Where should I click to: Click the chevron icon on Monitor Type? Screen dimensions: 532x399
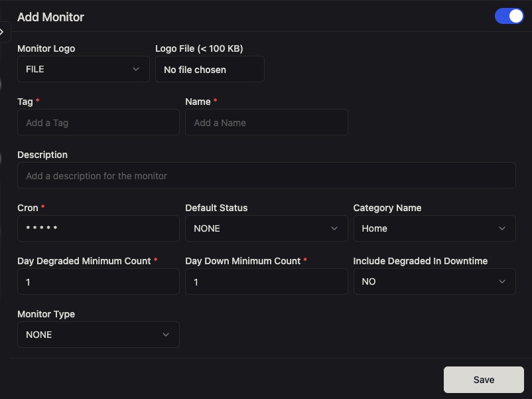[165, 335]
